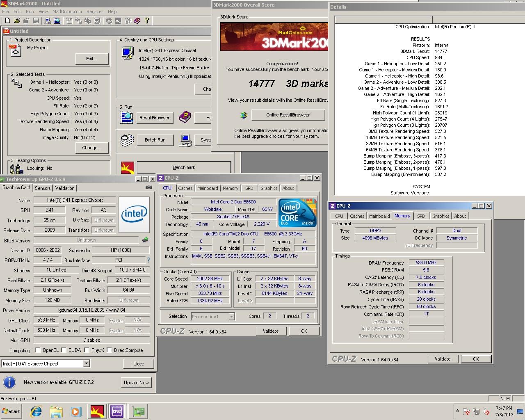Toggle the OpenCL checkbox in GPU-Z

(38, 350)
